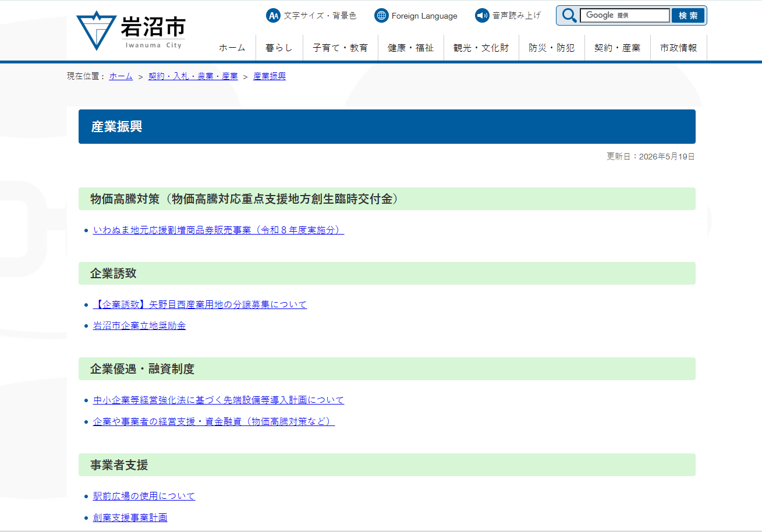Open the 契約・産業 menu

click(618, 48)
